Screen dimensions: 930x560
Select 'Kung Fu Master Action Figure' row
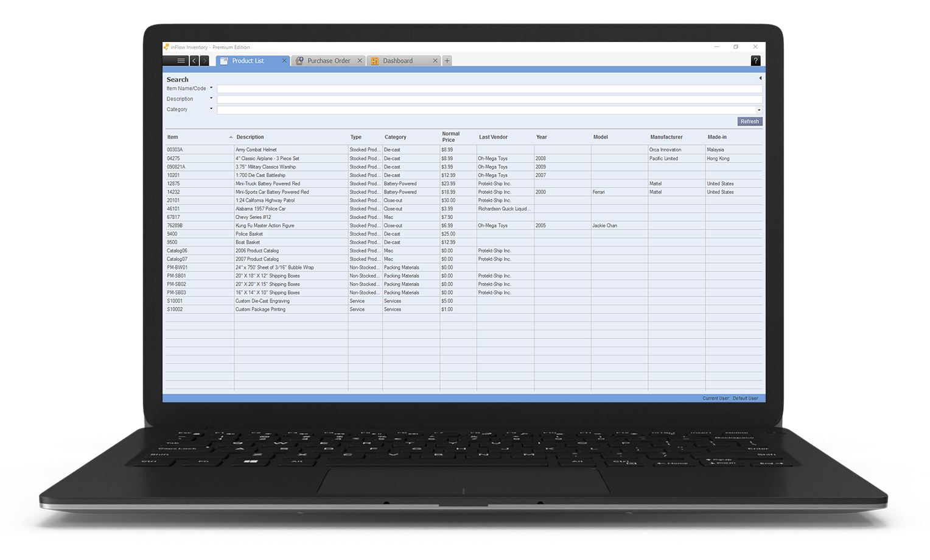[x=464, y=225]
